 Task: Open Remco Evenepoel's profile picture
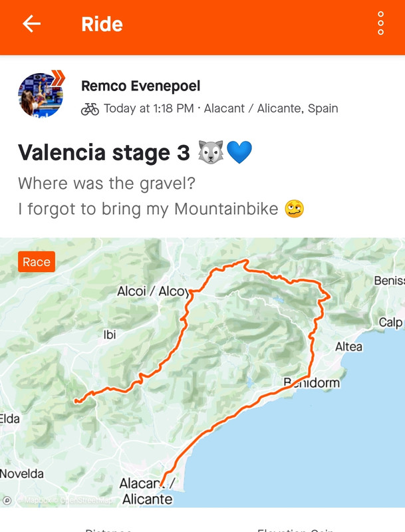[x=41, y=95]
